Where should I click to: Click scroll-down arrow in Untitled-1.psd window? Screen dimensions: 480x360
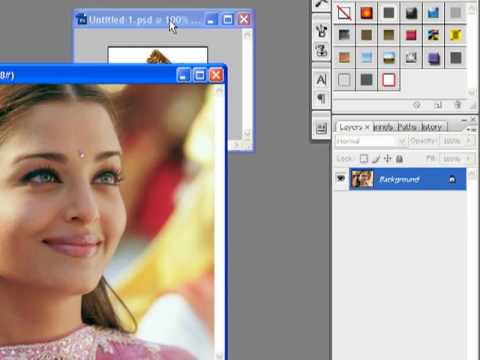[247, 134]
